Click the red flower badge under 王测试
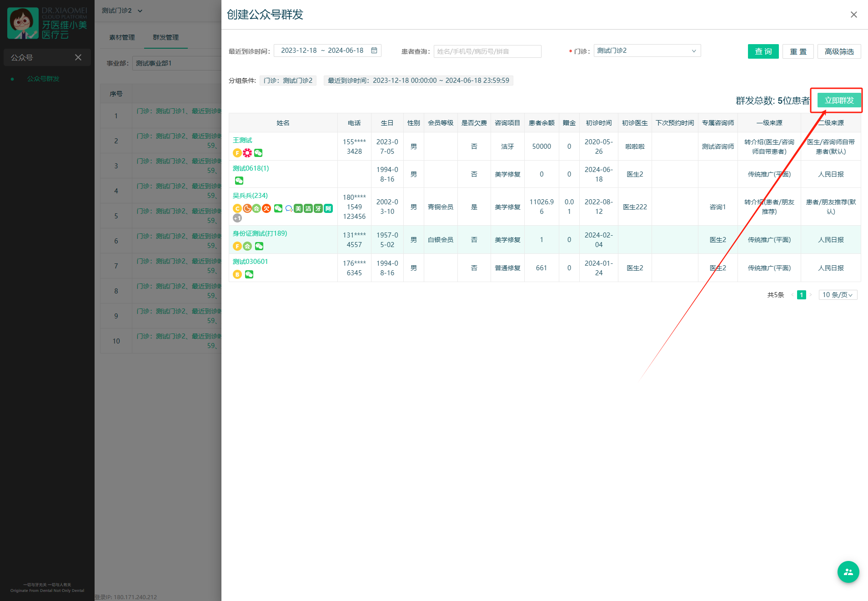 247,153
